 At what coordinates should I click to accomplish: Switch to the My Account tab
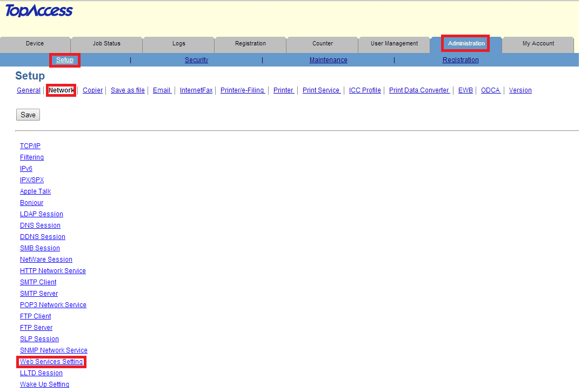tap(537, 43)
